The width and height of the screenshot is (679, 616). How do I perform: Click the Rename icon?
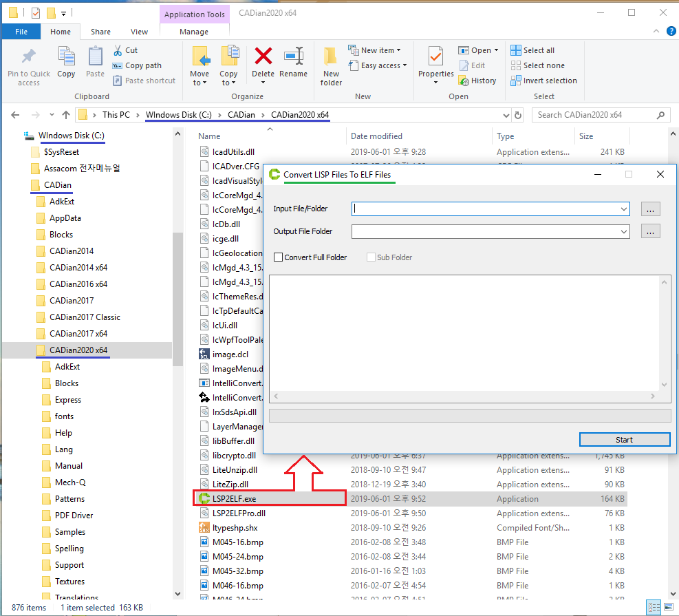(x=294, y=56)
